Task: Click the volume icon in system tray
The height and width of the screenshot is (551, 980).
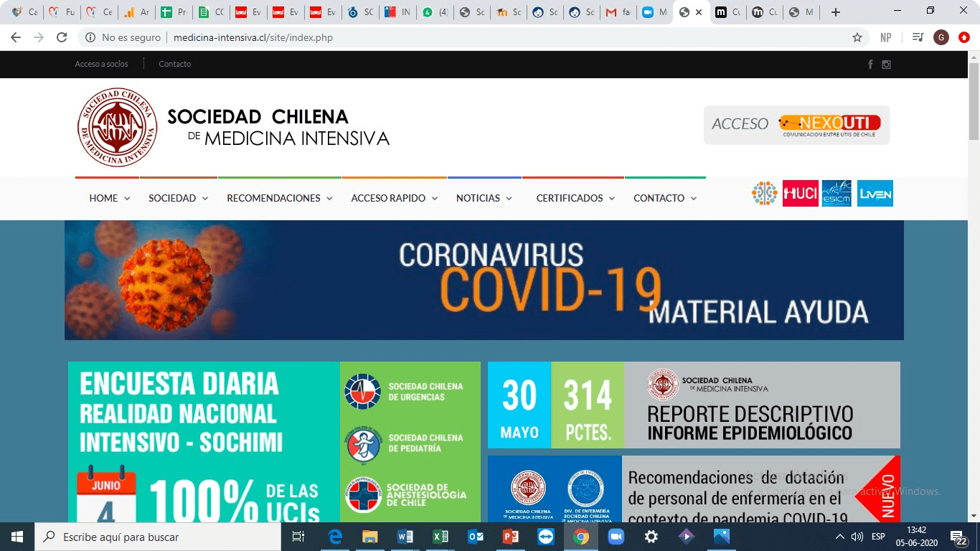Action: click(857, 537)
